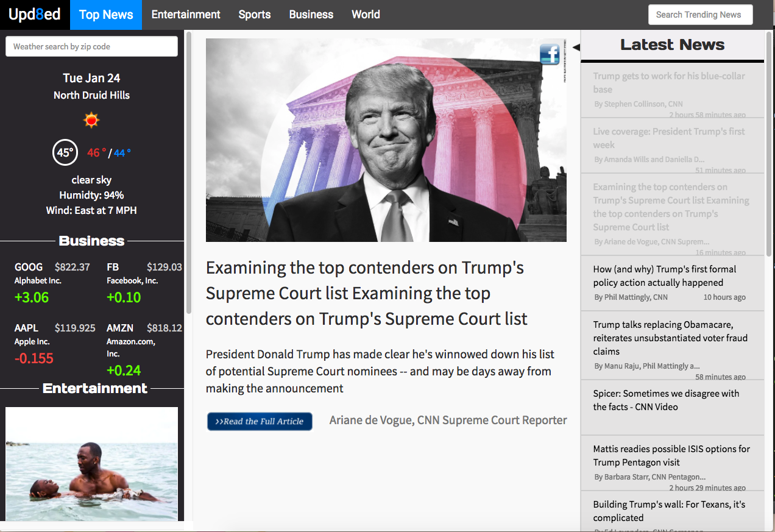Click the $822.37 Alphabet price
The width and height of the screenshot is (775, 532).
73,267
